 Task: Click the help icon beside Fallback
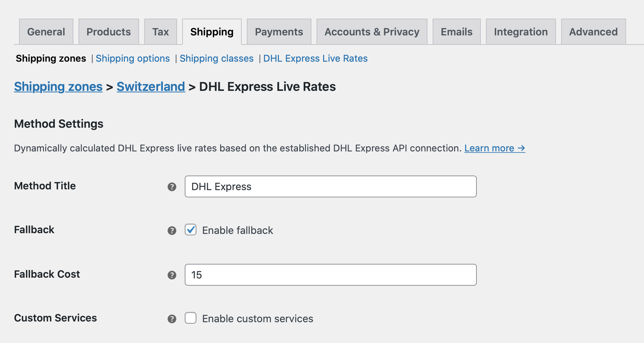pyautogui.click(x=171, y=231)
